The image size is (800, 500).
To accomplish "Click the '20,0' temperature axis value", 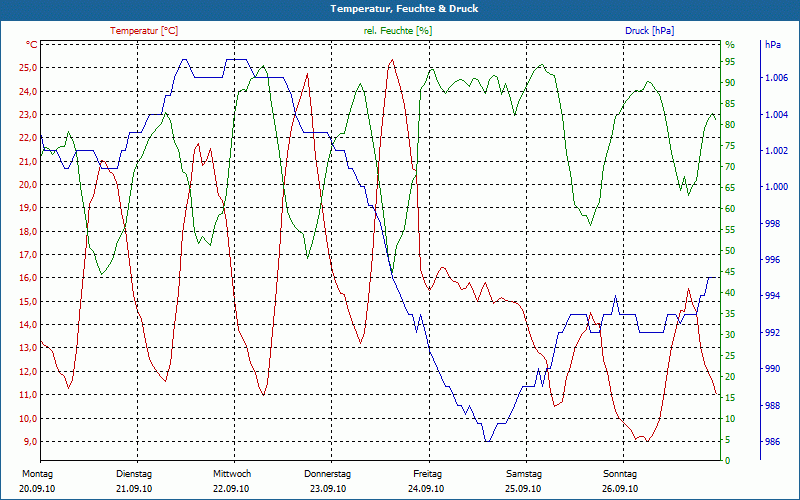I will pos(29,185).
